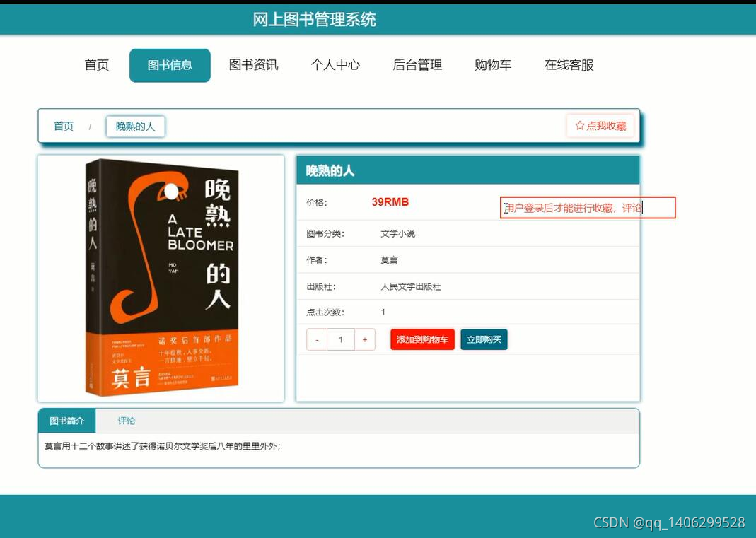The width and height of the screenshot is (756, 538).
Task: Open the 首页 navigation menu item
Action: pos(97,64)
